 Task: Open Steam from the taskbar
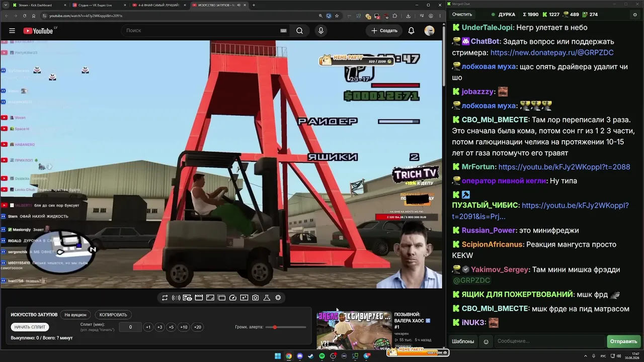pyautogui.click(x=311, y=356)
